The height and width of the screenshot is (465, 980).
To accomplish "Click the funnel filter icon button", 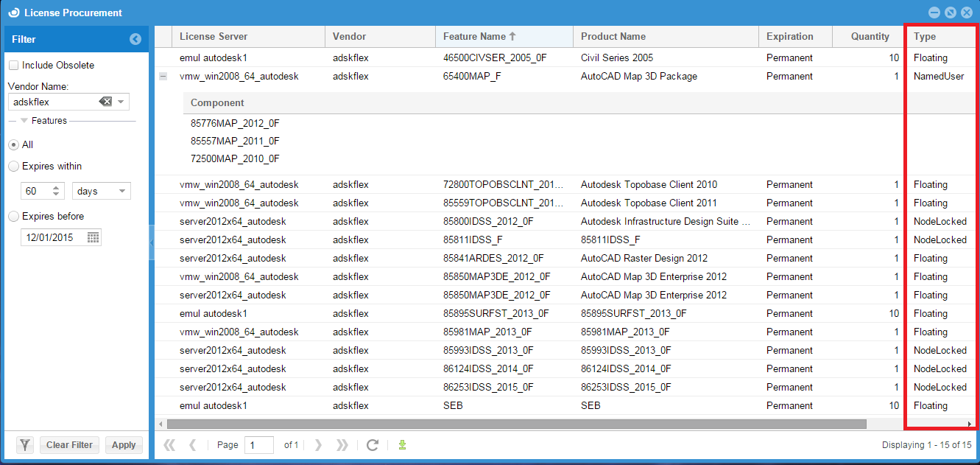I will click(26, 444).
